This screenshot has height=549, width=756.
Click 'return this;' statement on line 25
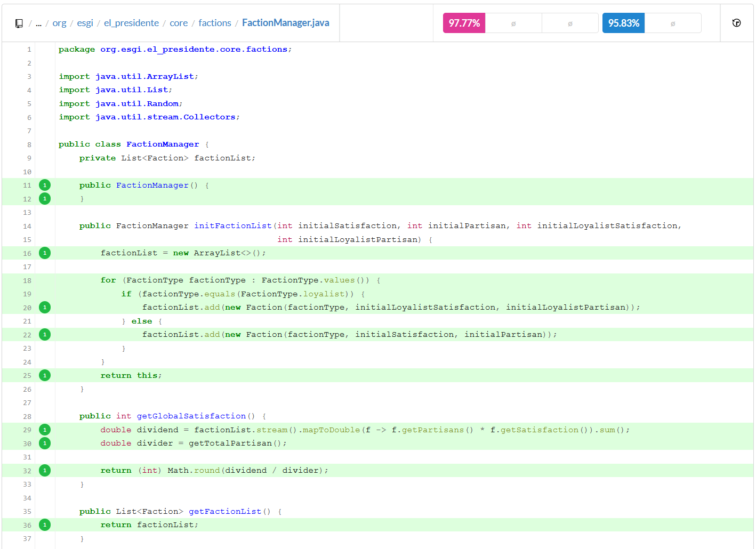(131, 376)
